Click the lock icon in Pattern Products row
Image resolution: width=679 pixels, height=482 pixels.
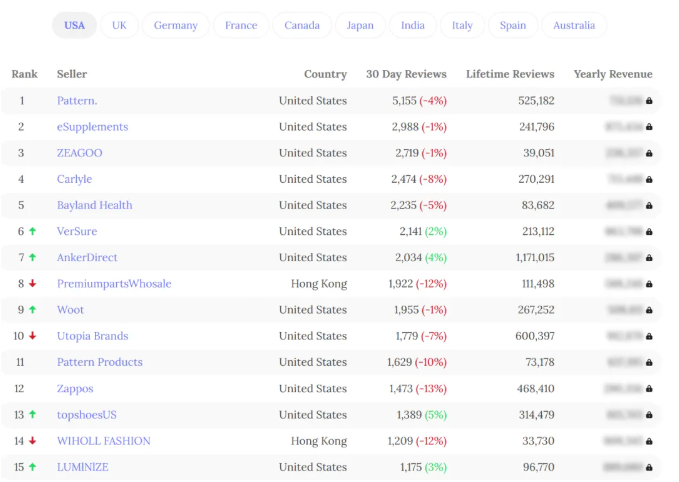coord(649,362)
